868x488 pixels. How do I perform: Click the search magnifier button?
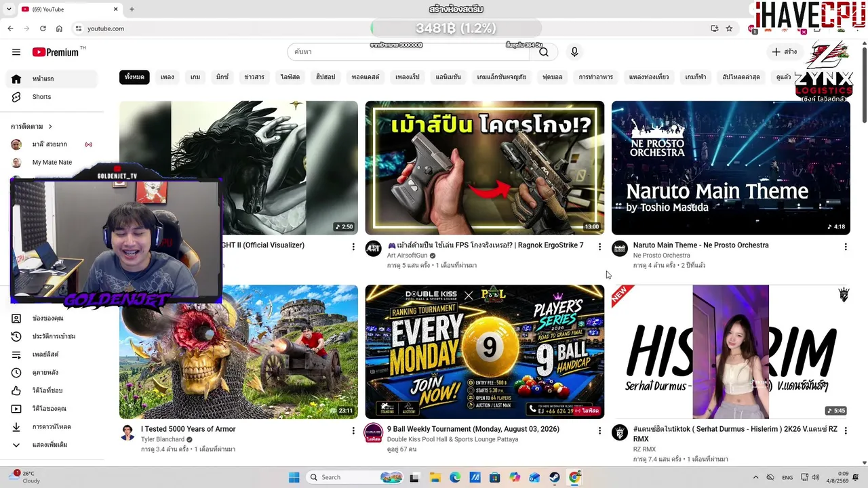point(544,52)
